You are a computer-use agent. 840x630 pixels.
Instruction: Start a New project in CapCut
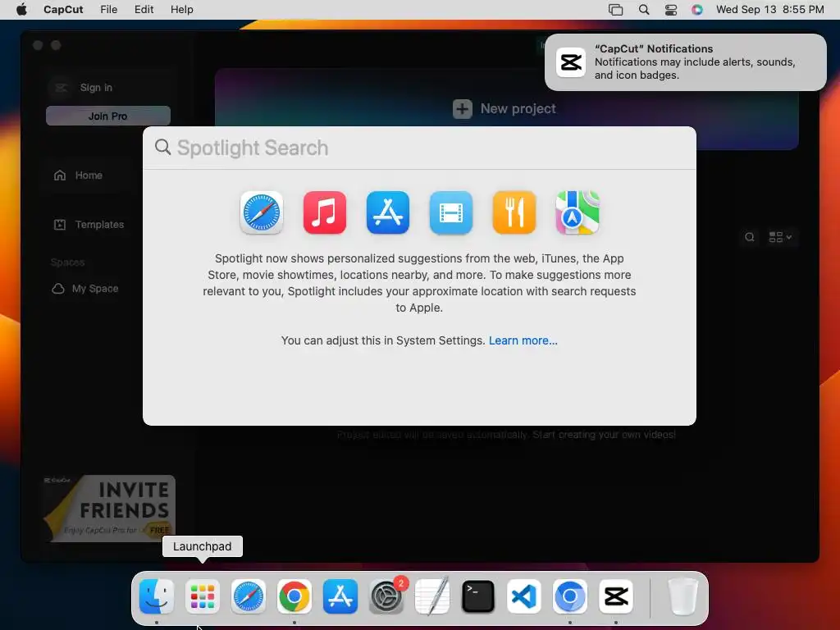[504, 109]
